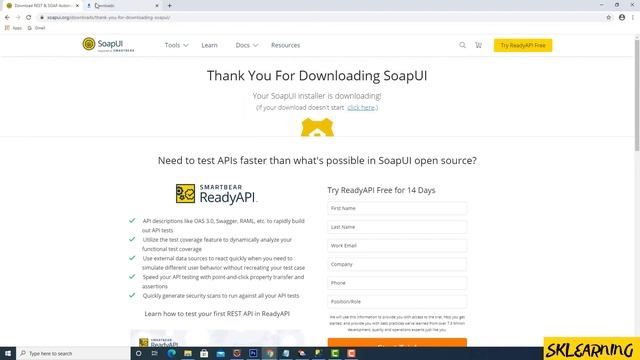Click the Windows 'Type here to search' box

[x=73, y=353]
